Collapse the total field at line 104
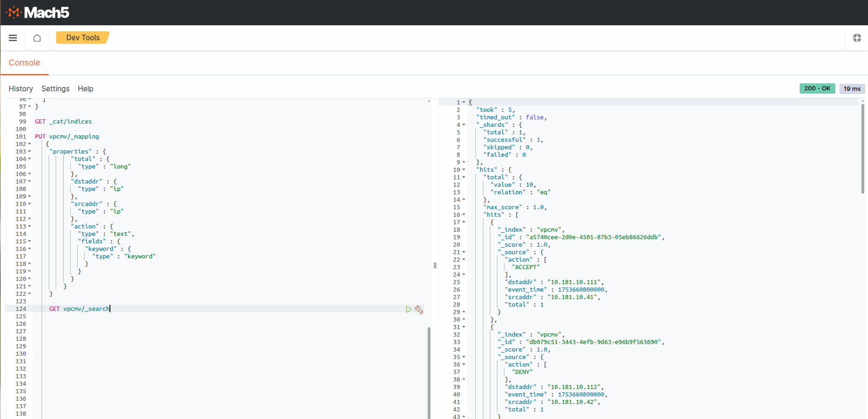 click(x=29, y=159)
